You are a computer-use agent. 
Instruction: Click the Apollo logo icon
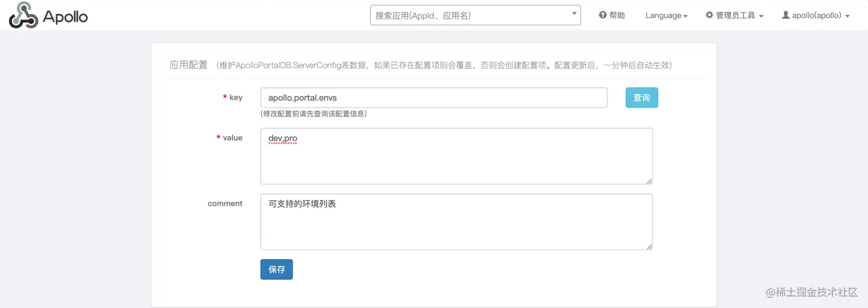pos(24,15)
